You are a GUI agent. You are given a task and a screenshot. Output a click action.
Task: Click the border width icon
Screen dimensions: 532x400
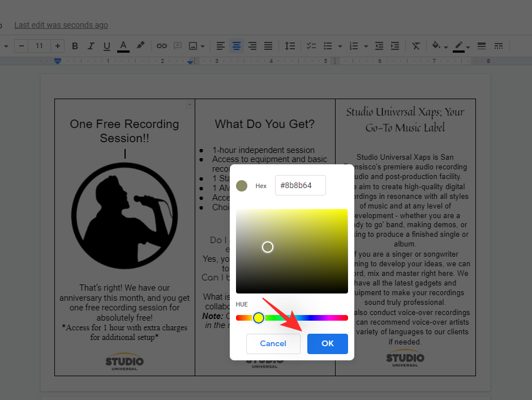click(482, 46)
